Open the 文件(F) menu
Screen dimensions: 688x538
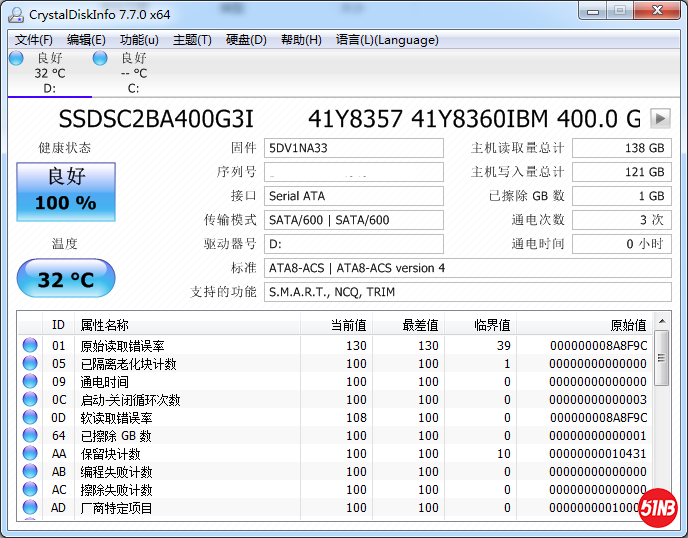[34, 40]
